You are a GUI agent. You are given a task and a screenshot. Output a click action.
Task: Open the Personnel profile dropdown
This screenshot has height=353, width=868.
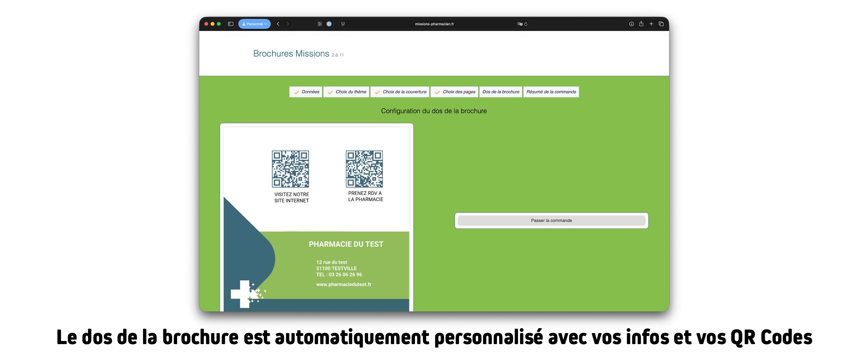pyautogui.click(x=255, y=24)
